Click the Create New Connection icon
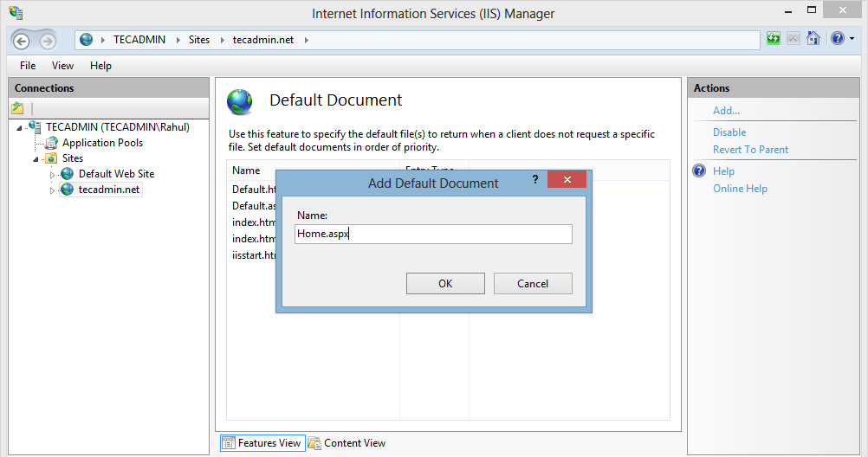868x457 pixels. point(17,108)
